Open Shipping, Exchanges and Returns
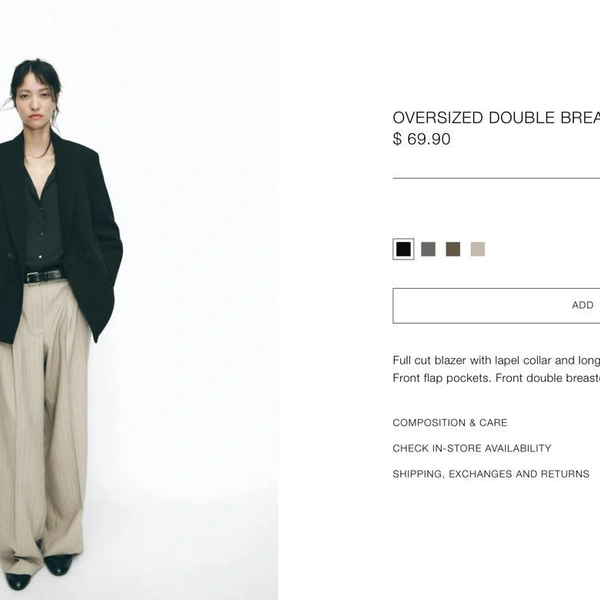The image size is (600, 600). point(491,474)
